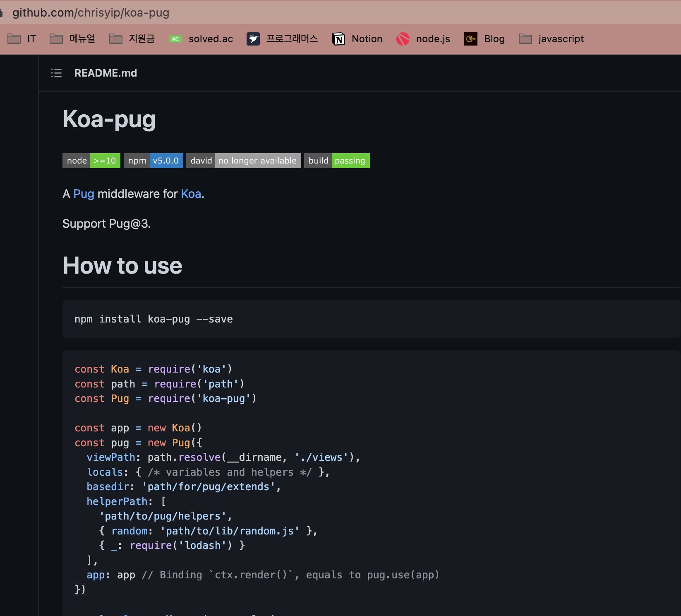Viewport: 681px width, 616px height.
Task: Click the locals code line
Action: pyautogui.click(x=209, y=472)
